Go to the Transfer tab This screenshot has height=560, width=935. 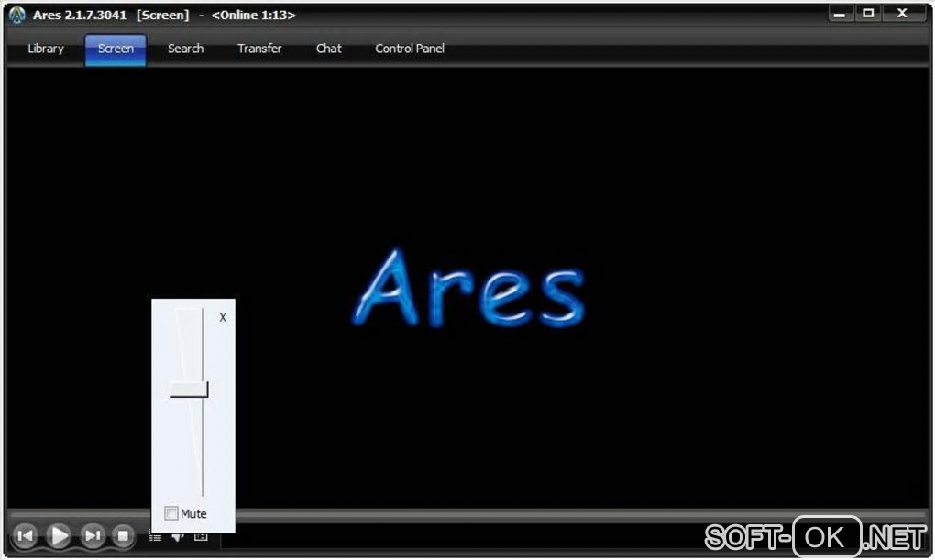259,49
